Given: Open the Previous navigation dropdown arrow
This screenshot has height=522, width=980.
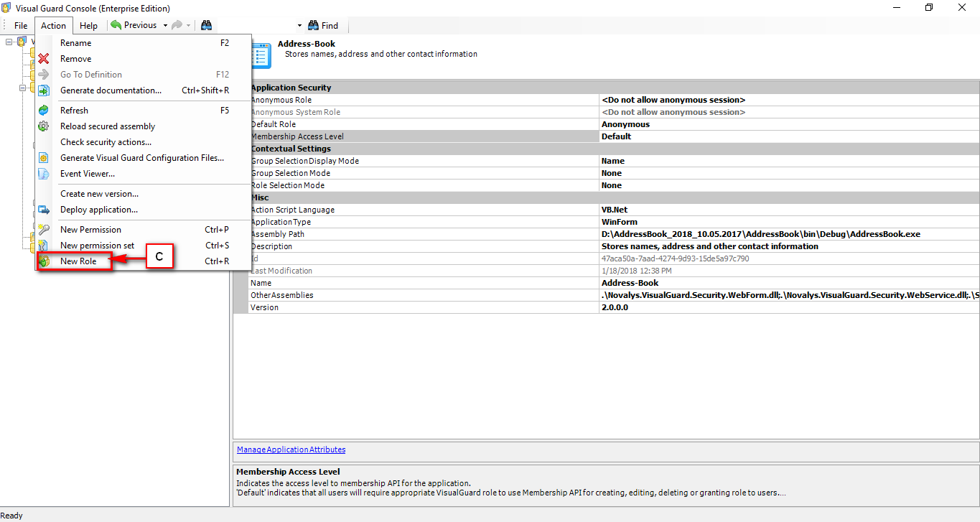Looking at the screenshot, I should 167,25.
